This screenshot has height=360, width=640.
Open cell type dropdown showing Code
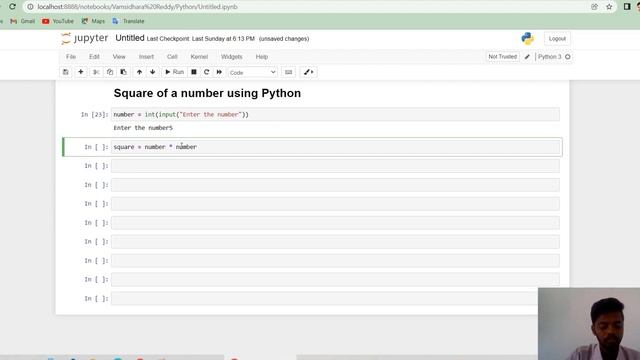pyautogui.click(x=252, y=72)
